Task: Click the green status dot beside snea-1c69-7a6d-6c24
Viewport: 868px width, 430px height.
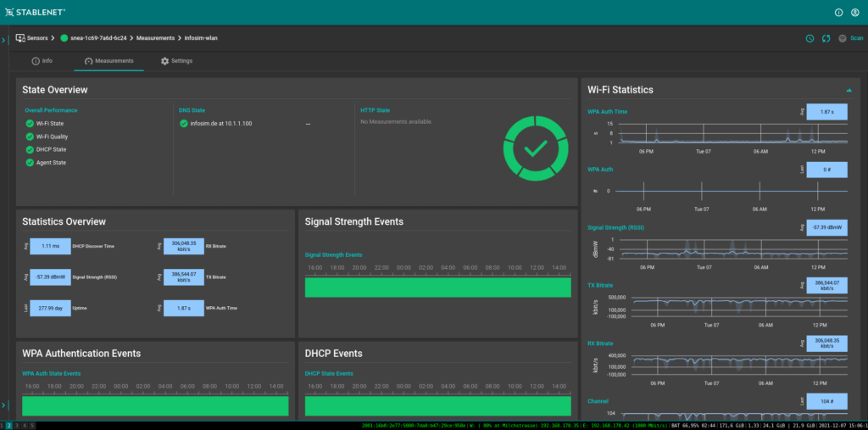Action: [x=64, y=38]
